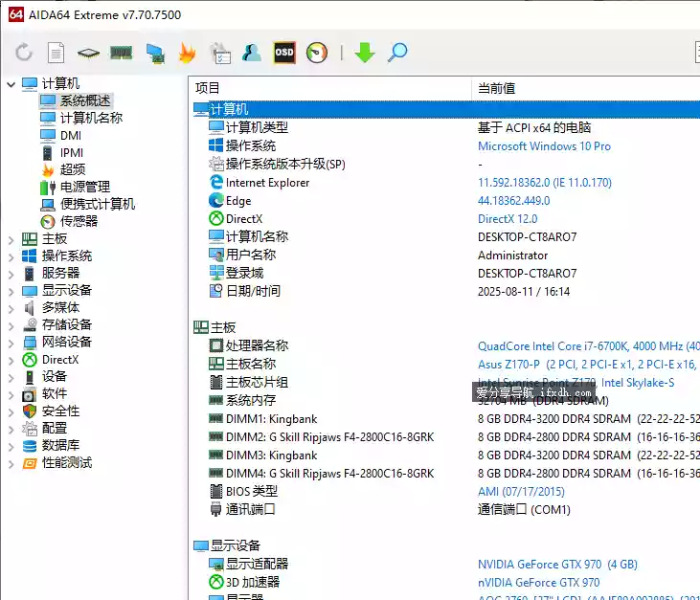Open the Internet Explorer version link
Image resolution: width=700 pixels, height=600 pixels.
545,183
